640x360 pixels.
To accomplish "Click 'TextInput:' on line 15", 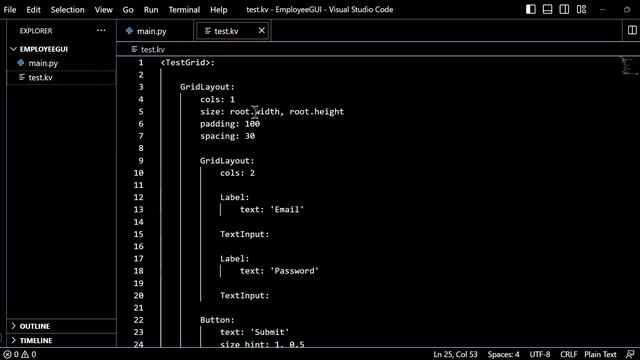I will (244, 234).
